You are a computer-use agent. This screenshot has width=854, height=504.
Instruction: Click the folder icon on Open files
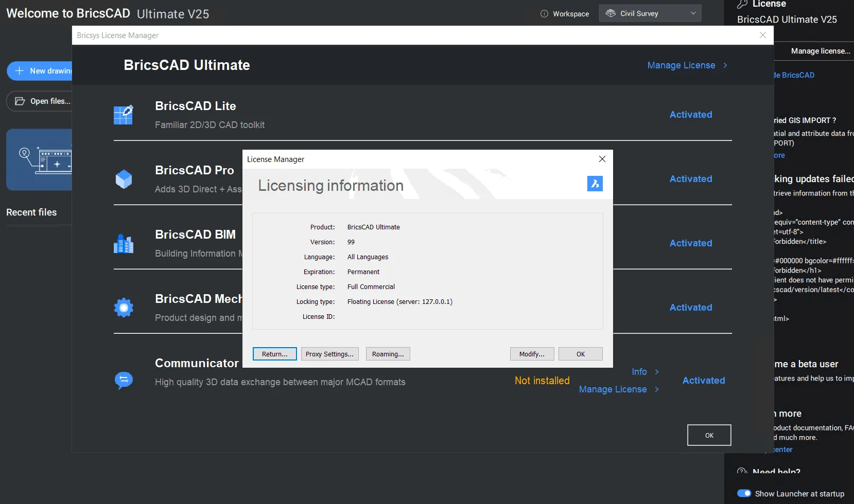20,101
